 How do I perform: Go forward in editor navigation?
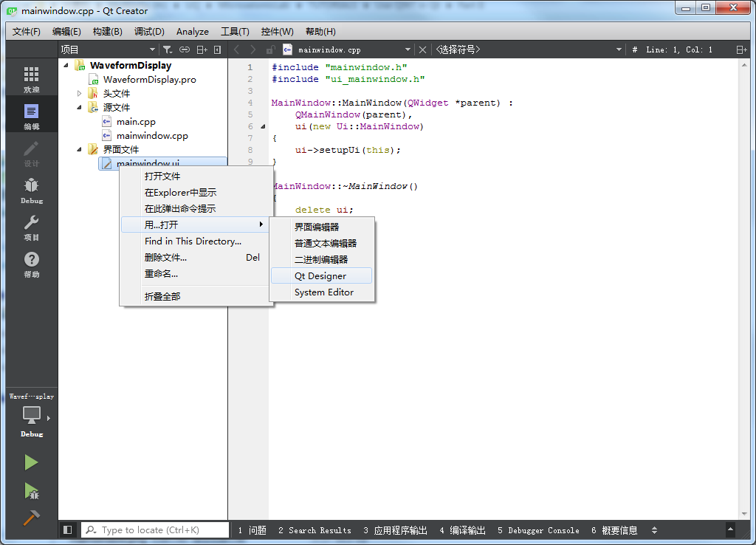tap(252, 49)
